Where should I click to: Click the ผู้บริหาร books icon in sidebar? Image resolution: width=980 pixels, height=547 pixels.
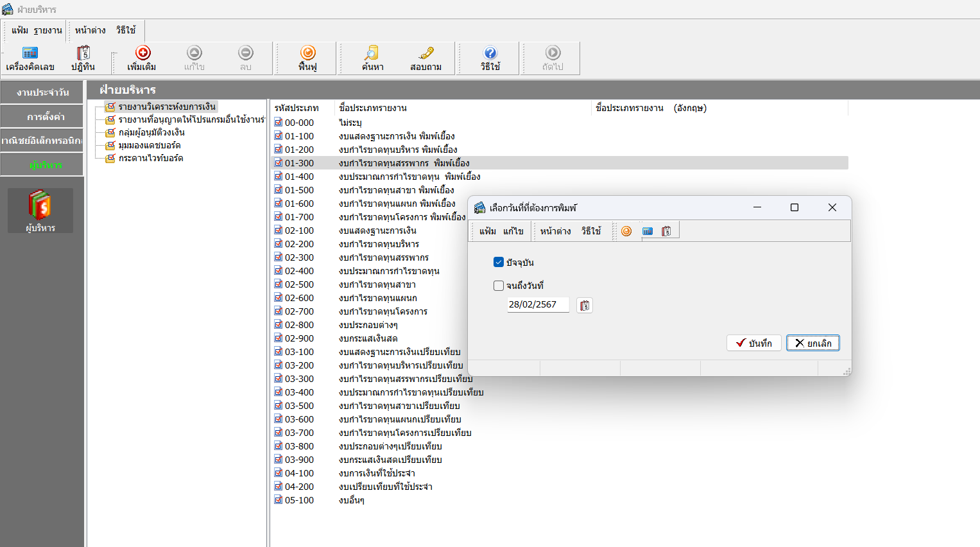[40, 207]
